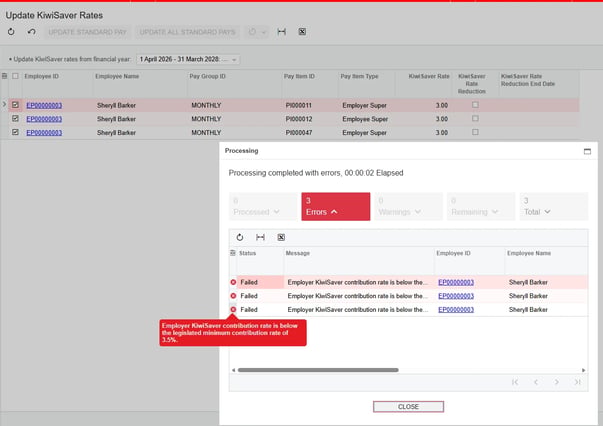Open EP0000003 link in the PI000047 row

coord(44,133)
